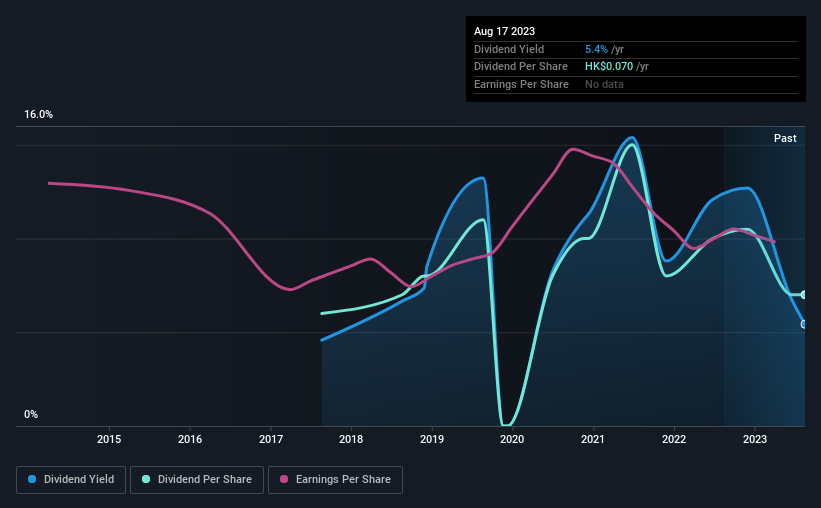Click the 2019 x-axis label
The height and width of the screenshot is (508, 821).
point(432,439)
